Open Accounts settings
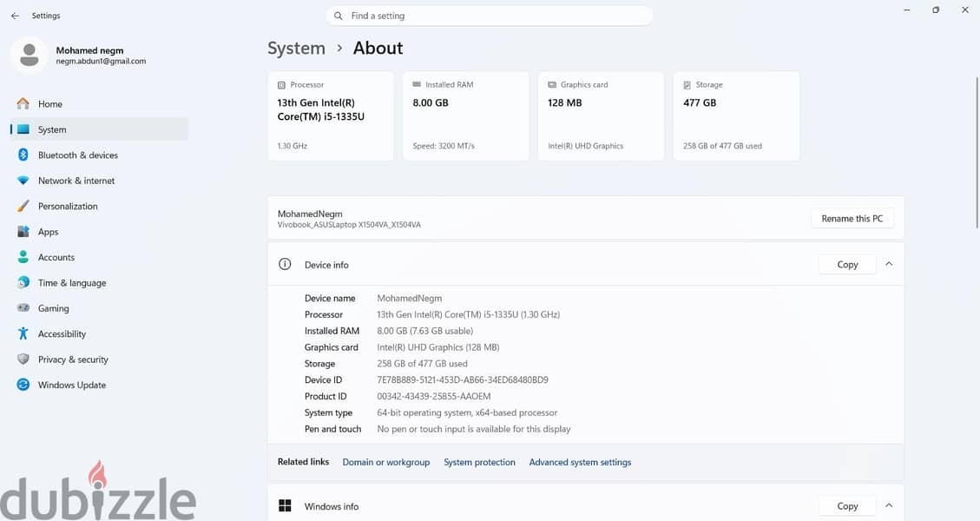This screenshot has height=521, width=980. (99, 257)
